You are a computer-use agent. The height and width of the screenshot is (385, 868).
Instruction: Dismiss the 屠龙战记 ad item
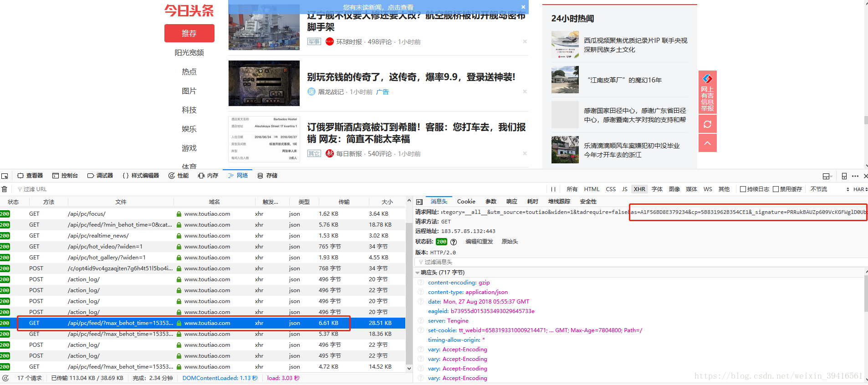(525, 91)
